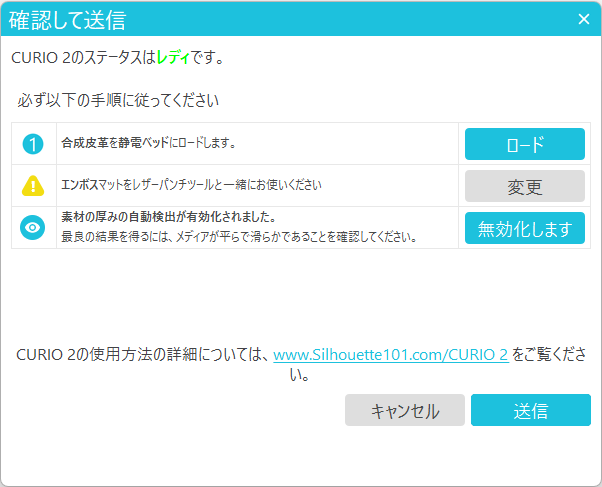Disable auto thickness detection with 無効化します
The height and width of the screenshot is (487, 602).
[x=524, y=228]
